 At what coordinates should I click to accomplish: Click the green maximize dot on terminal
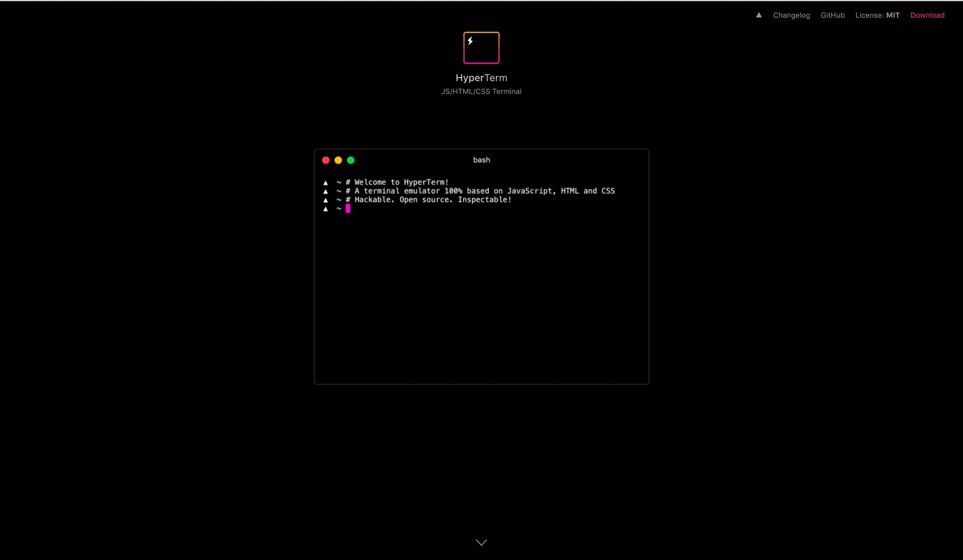pos(351,160)
